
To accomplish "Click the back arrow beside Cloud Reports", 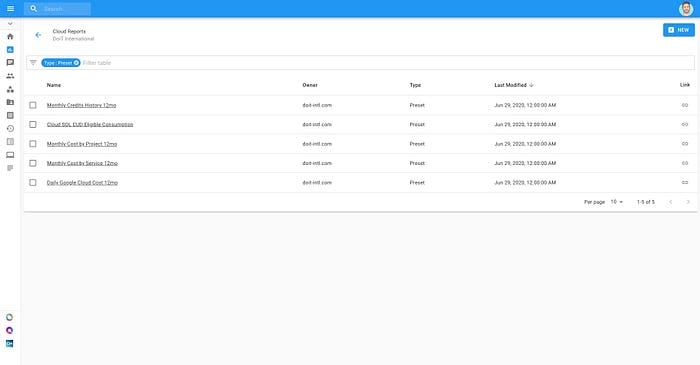I will [x=38, y=35].
